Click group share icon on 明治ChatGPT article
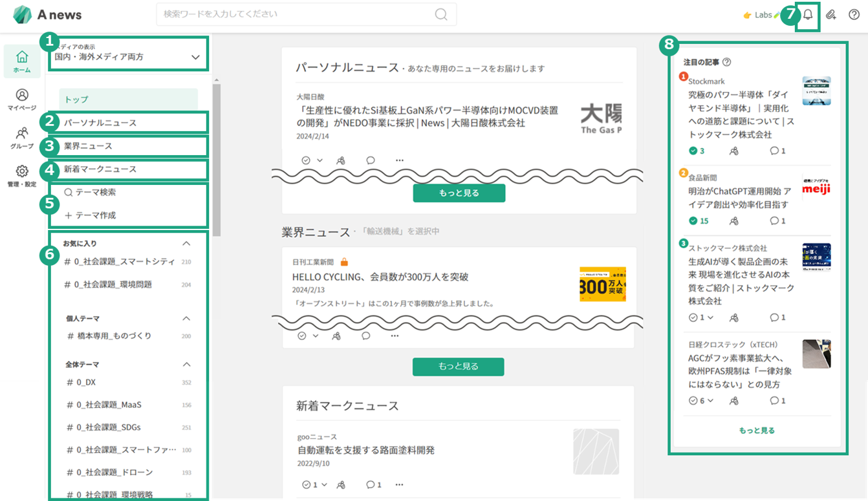Image resolution: width=868 pixels, height=501 pixels. (733, 220)
